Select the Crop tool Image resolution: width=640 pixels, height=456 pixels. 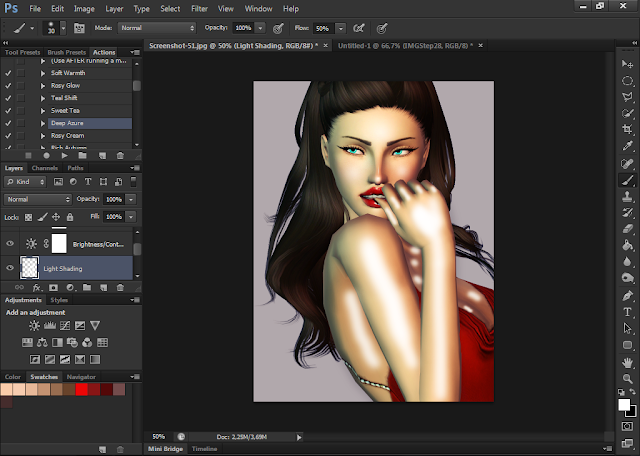click(628, 129)
